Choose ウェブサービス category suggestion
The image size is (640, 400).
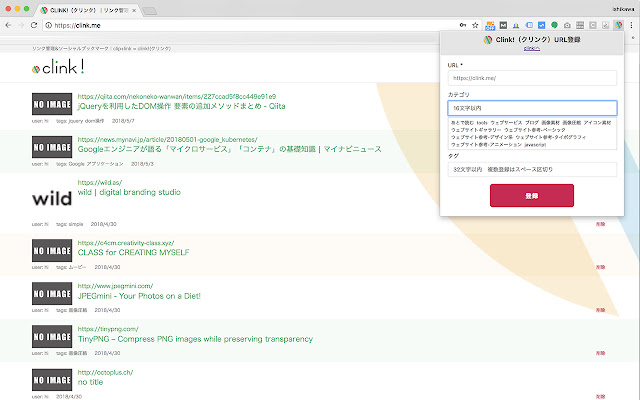[x=506, y=122]
